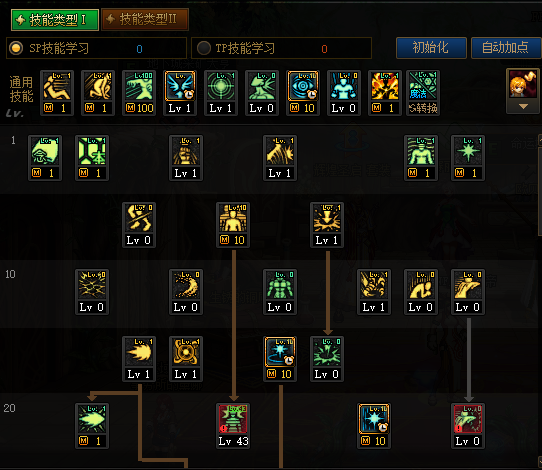The height and width of the screenshot is (470, 542).
Task: Expand the character portrait dropdown arrow
Action: point(523,106)
